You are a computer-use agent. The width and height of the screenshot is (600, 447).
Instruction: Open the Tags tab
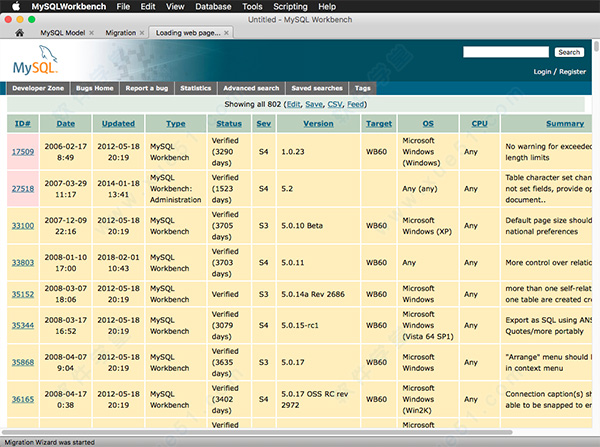362,88
